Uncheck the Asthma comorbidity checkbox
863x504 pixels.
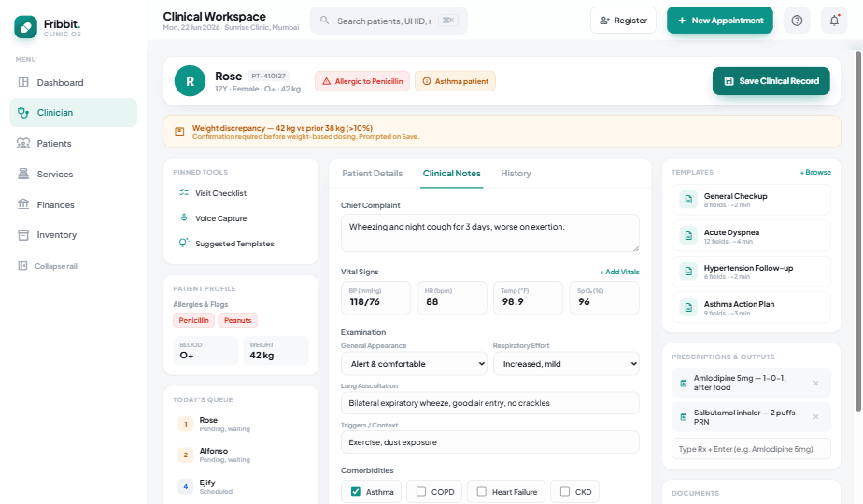tap(356, 491)
